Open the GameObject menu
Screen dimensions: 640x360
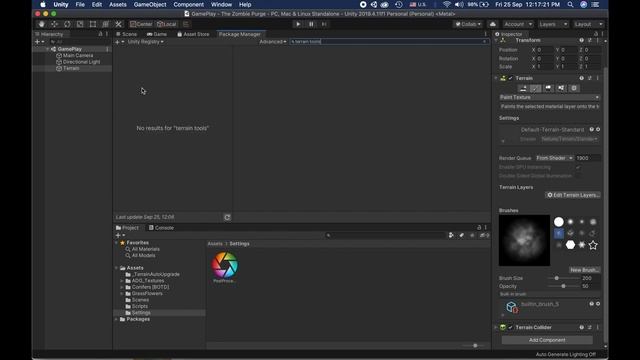coord(150,4)
